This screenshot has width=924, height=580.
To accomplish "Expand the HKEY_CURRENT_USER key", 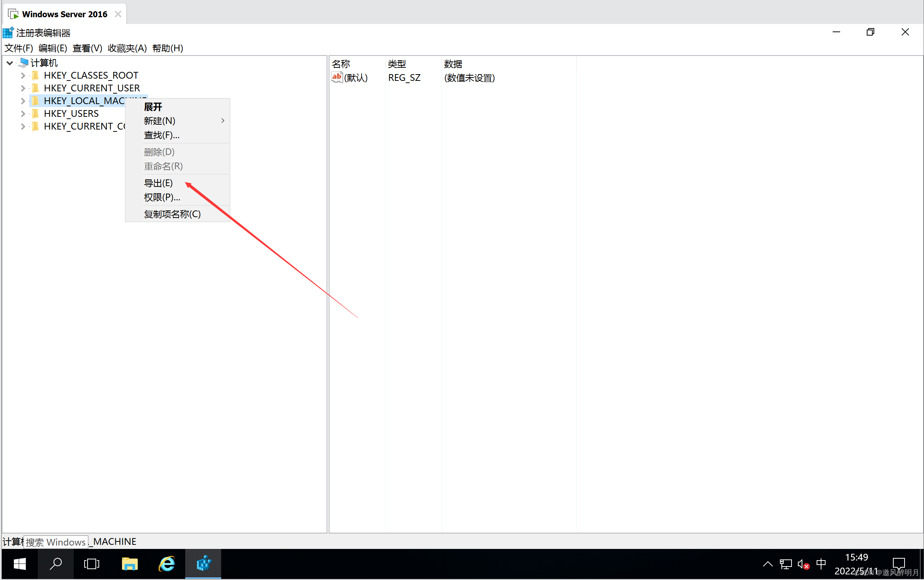I will (x=23, y=88).
